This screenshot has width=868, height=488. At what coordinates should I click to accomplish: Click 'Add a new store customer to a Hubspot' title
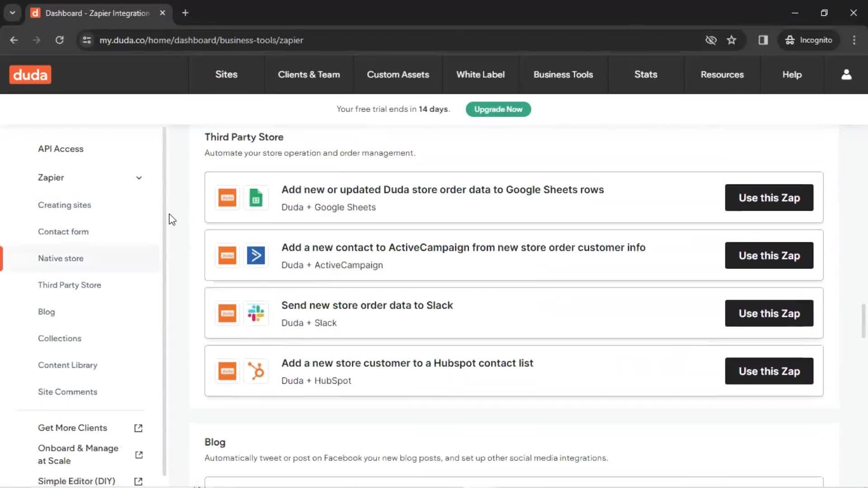pyautogui.click(x=407, y=363)
